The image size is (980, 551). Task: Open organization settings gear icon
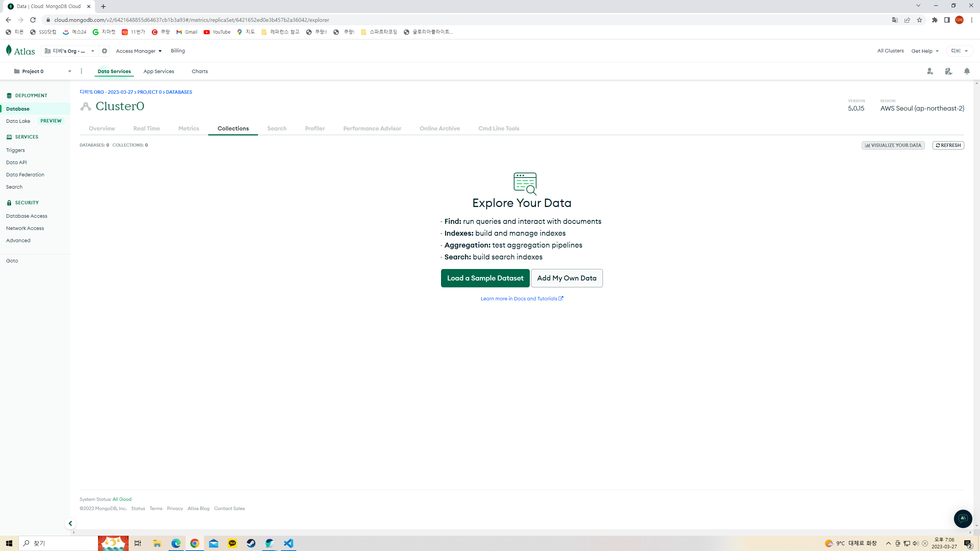point(105,51)
